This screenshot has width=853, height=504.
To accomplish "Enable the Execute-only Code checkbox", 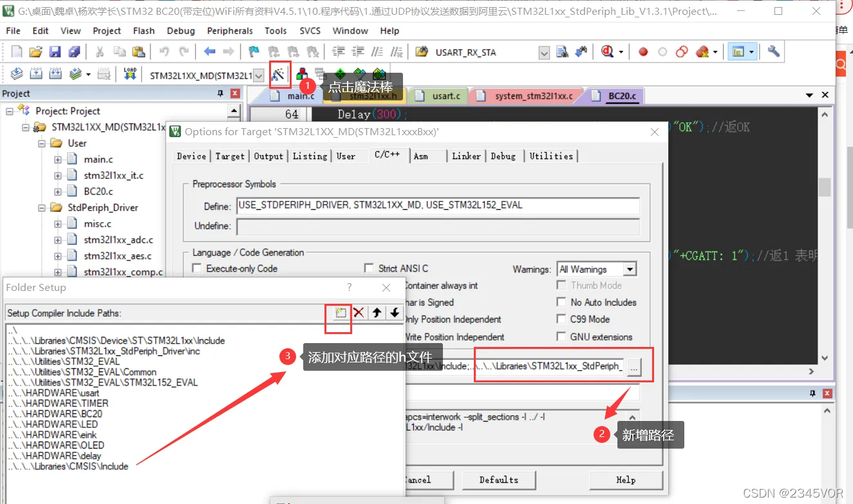I will (x=197, y=268).
